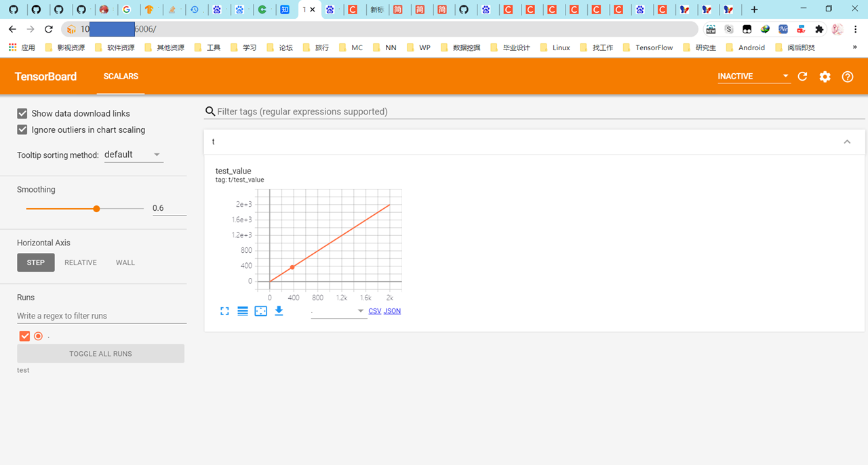Image resolution: width=868 pixels, height=465 pixels.
Task: Download the test_value chart image
Action: [278, 310]
